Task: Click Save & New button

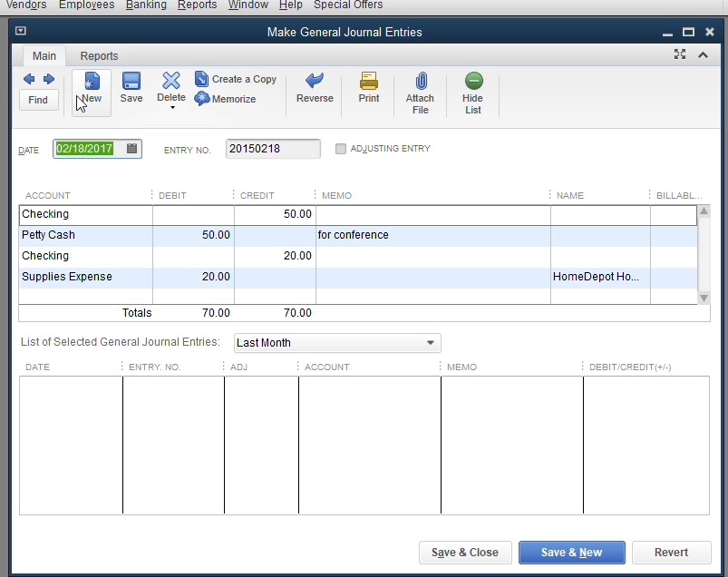Action: point(571,553)
